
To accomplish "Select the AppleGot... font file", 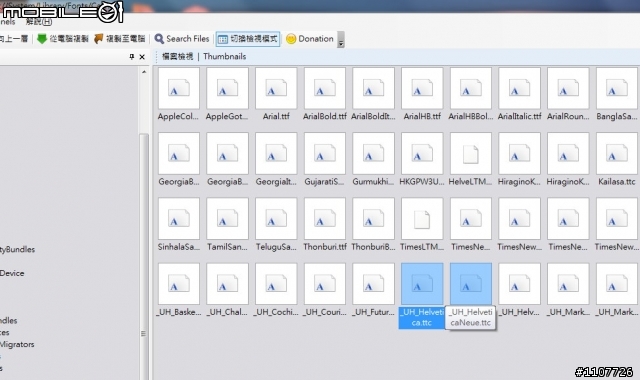I will [227, 94].
